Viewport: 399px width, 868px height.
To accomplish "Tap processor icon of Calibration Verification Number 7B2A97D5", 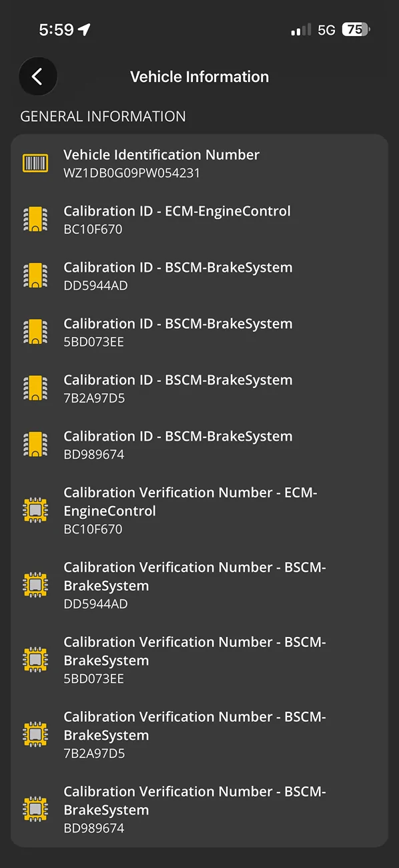I will [x=35, y=735].
